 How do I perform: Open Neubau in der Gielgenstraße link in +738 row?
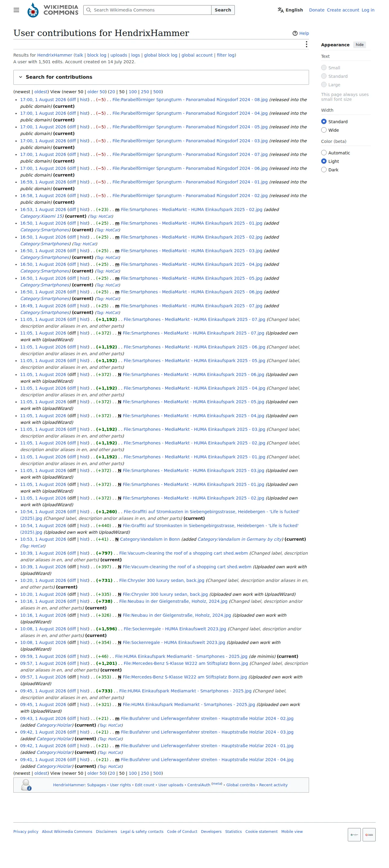tap(173, 602)
